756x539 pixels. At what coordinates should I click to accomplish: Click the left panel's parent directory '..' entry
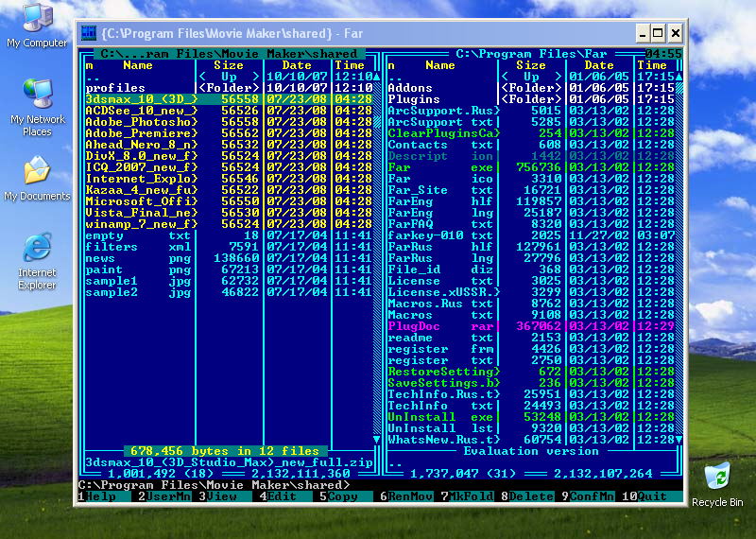229,77
